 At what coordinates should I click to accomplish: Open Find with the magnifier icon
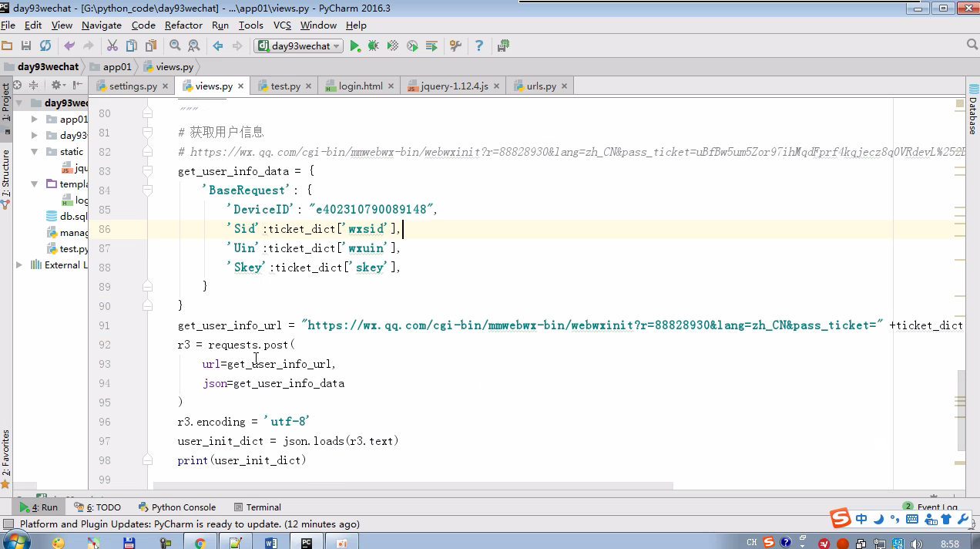[x=175, y=46]
